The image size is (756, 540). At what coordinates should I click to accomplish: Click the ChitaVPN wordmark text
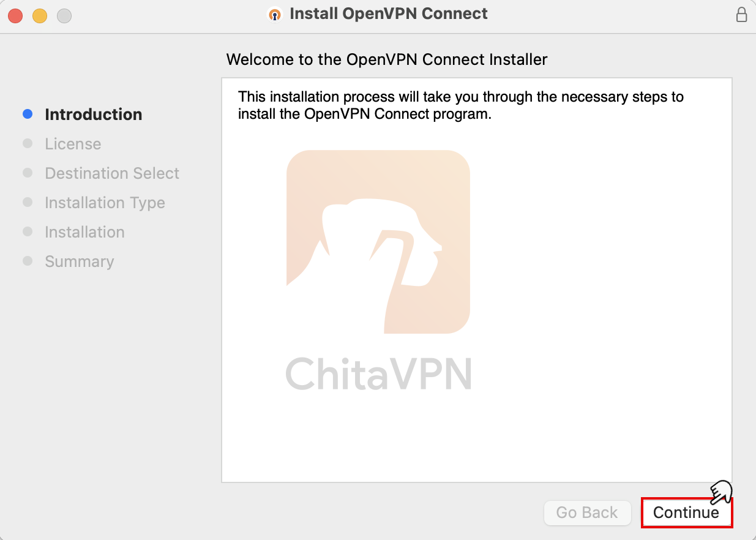click(378, 373)
